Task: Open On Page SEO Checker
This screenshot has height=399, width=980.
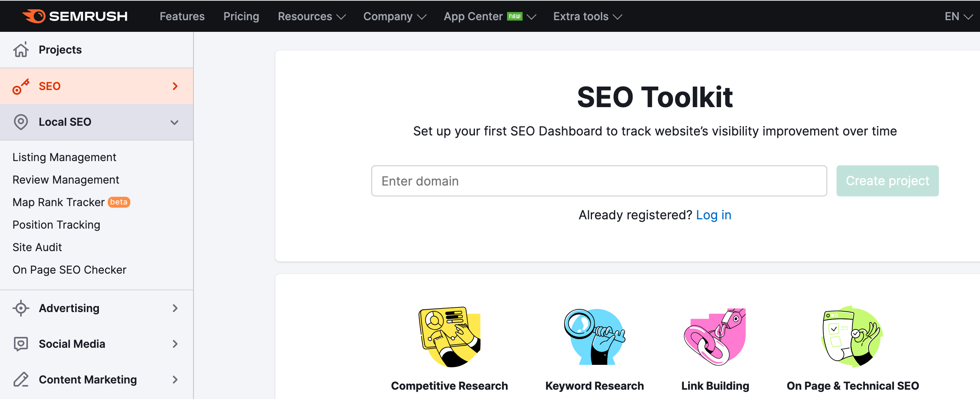Action: (x=69, y=270)
